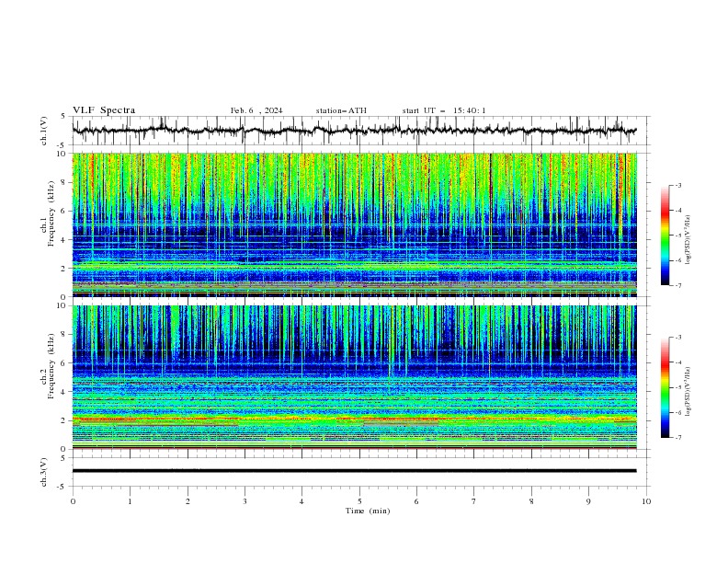
Task: Click the "station=ATH" label
Action: click(x=341, y=110)
